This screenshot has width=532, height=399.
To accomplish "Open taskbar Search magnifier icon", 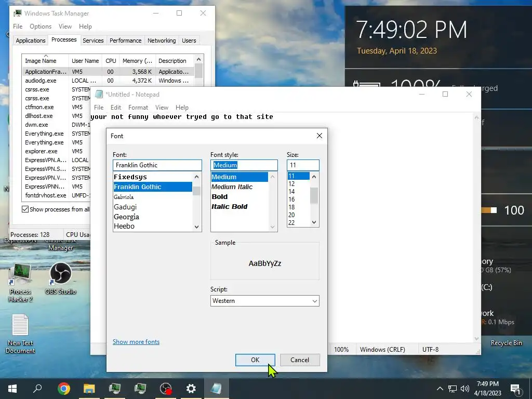I will tap(37, 389).
